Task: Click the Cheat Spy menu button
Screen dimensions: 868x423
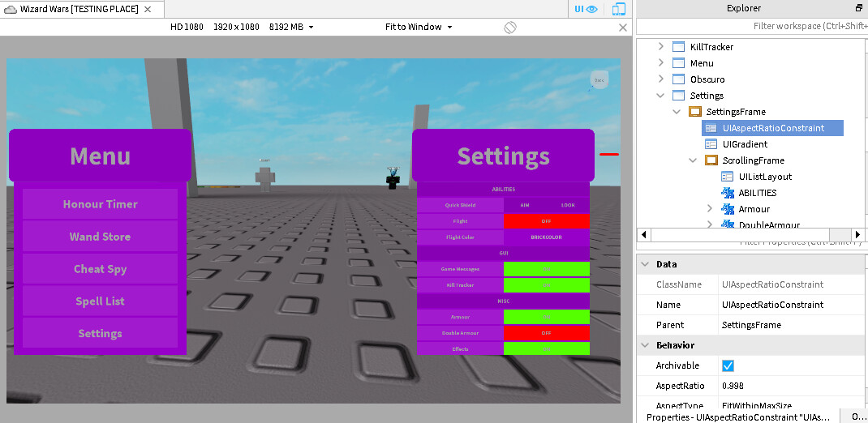Action: click(x=101, y=269)
